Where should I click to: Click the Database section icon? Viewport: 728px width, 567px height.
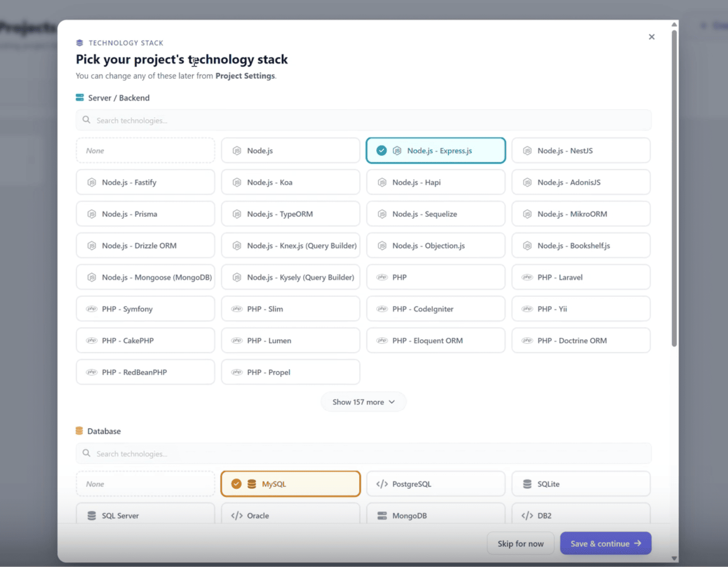[79, 431]
